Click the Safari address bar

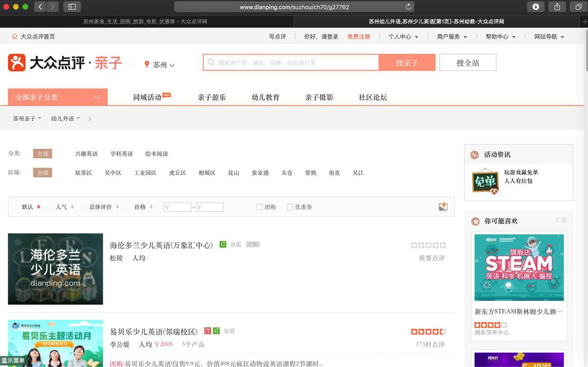point(294,7)
